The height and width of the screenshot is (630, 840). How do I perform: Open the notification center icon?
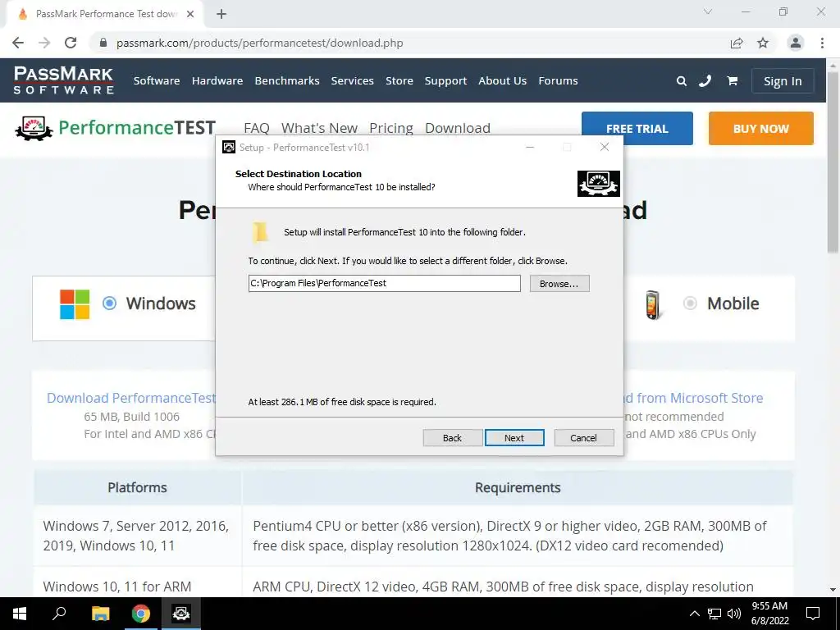813,614
